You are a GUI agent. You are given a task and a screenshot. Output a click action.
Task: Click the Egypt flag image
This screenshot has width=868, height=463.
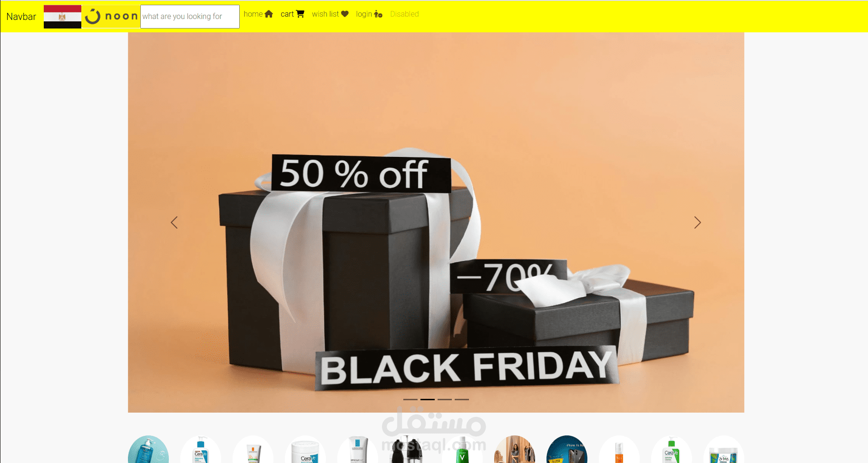pyautogui.click(x=62, y=17)
